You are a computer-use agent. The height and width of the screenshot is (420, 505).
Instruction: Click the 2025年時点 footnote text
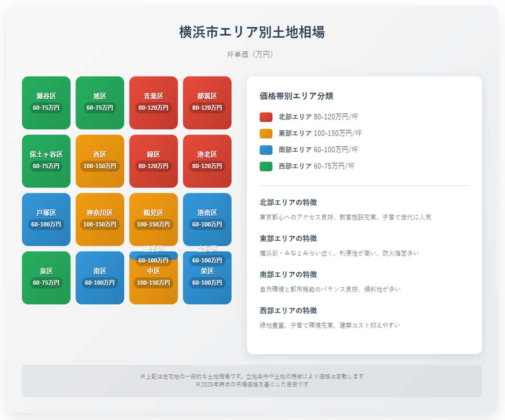pos(252,384)
